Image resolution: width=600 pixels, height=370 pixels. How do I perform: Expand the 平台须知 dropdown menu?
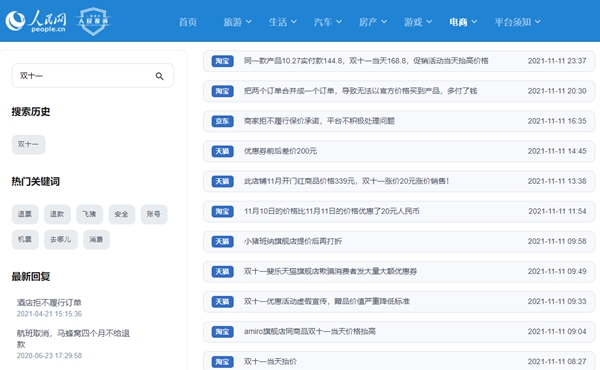pyautogui.click(x=517, y=22)
